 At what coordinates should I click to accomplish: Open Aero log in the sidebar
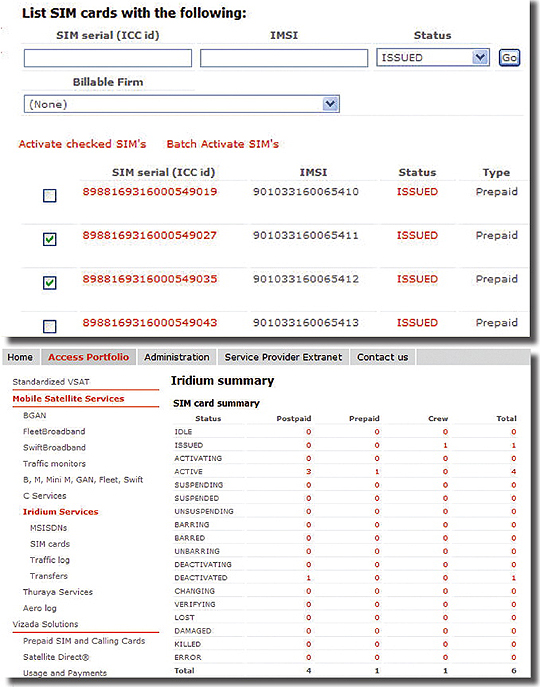[x=40, y=609]
